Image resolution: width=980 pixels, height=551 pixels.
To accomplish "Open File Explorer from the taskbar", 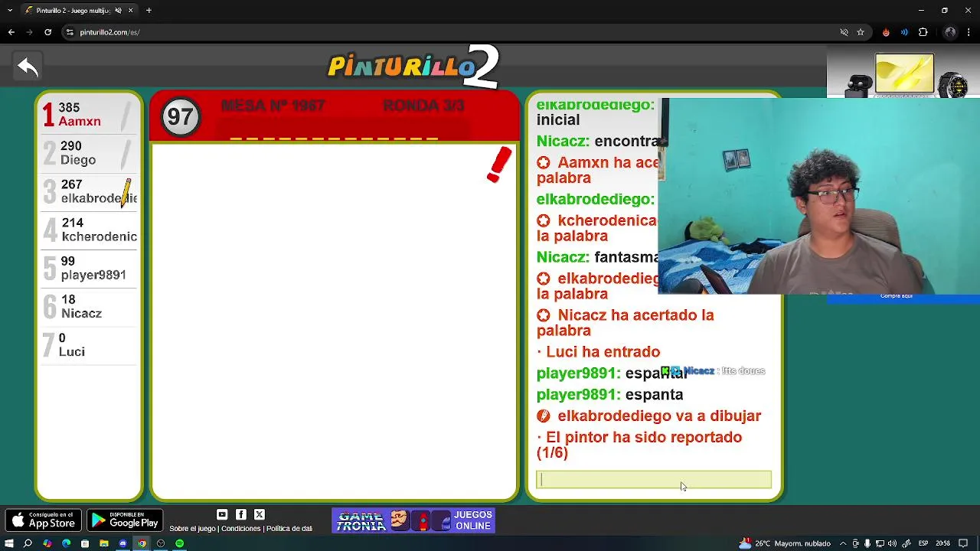I will [103, 543].
